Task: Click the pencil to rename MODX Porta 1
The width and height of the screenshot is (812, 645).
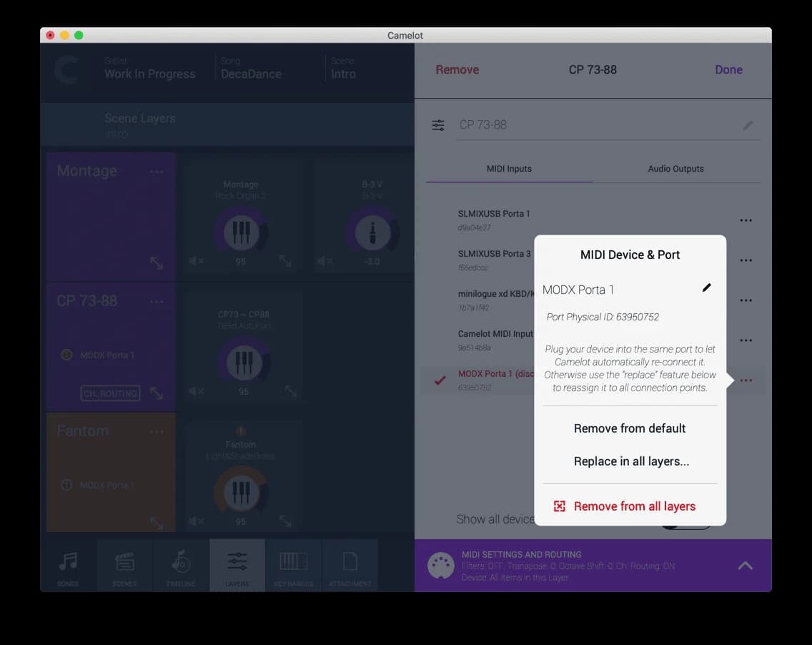Action: [x=707, y=287]
